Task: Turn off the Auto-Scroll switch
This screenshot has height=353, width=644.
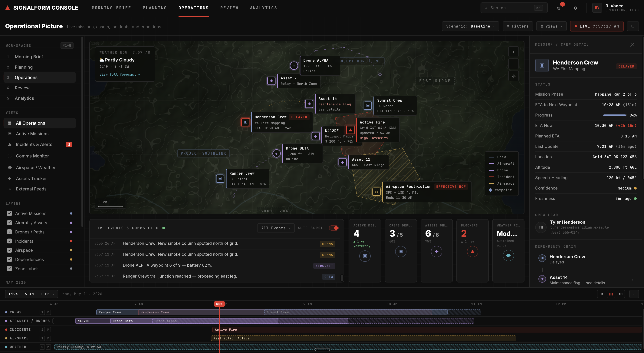Action: (x=334, y=228)
